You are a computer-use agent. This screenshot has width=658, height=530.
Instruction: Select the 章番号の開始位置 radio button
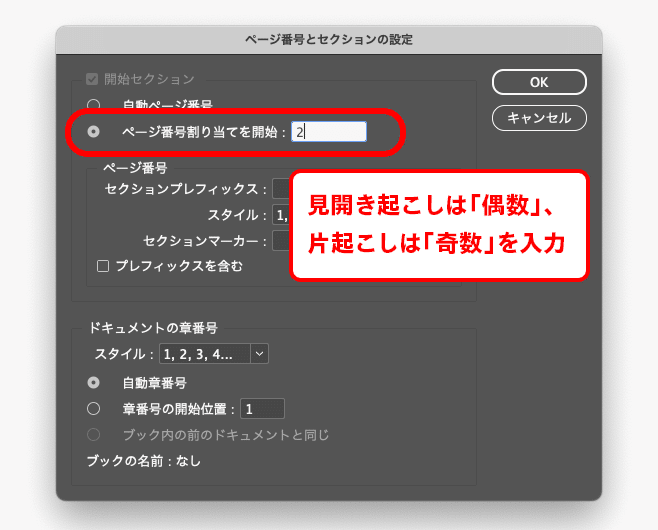[x=94, y=409]
